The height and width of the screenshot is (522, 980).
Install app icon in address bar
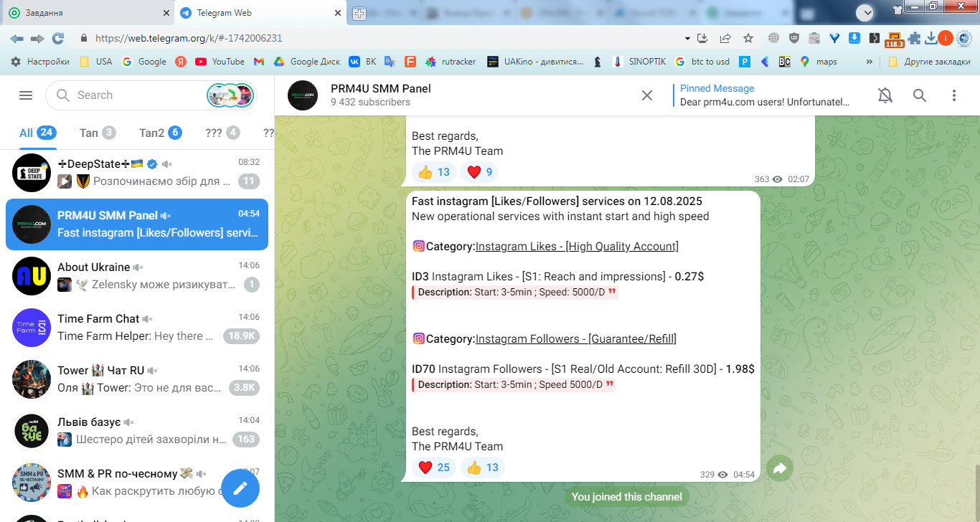703,38
